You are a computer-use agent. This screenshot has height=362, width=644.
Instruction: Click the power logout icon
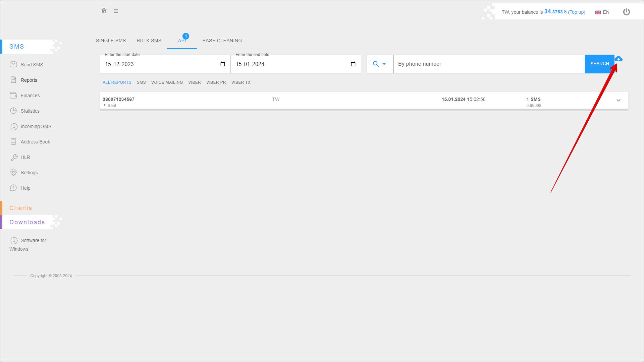[626, 12]
